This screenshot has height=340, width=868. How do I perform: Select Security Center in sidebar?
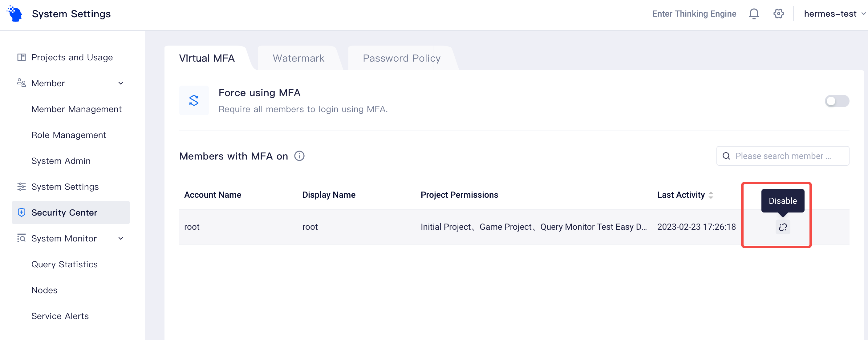[x=71, y=212]
